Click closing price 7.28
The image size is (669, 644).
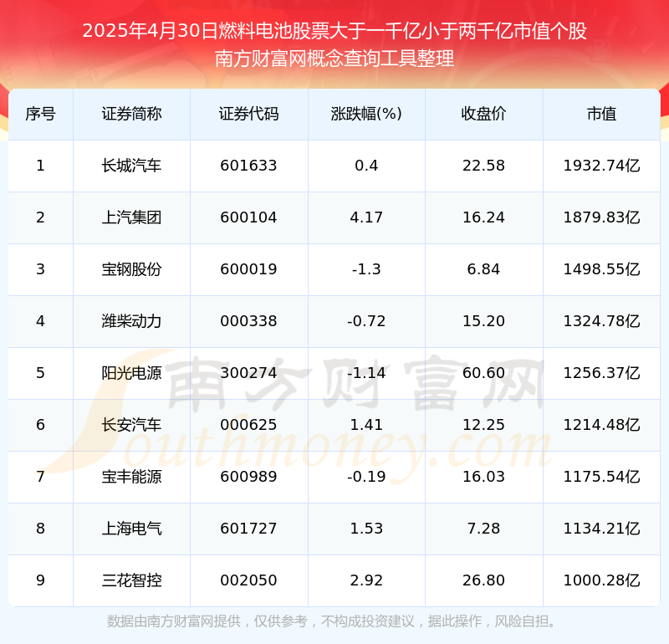coord(483,529)
